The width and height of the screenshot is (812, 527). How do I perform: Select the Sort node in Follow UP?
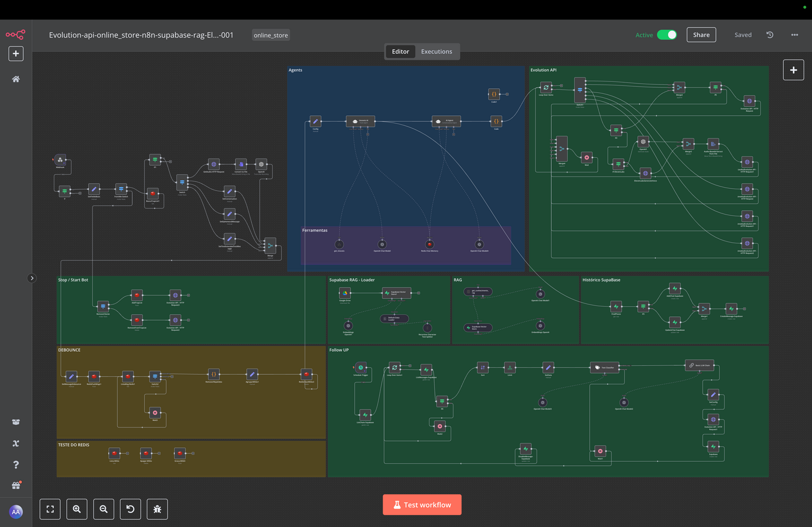[483, 367]
